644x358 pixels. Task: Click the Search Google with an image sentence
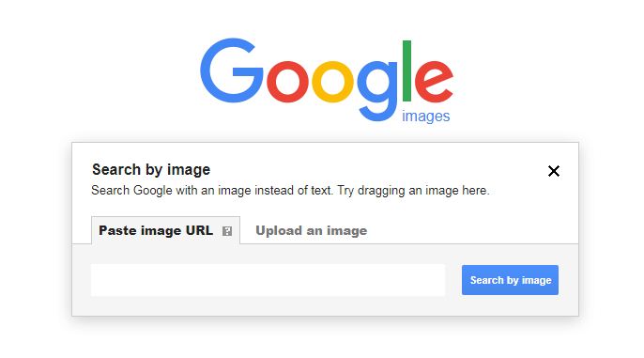(x=212, y=191)
